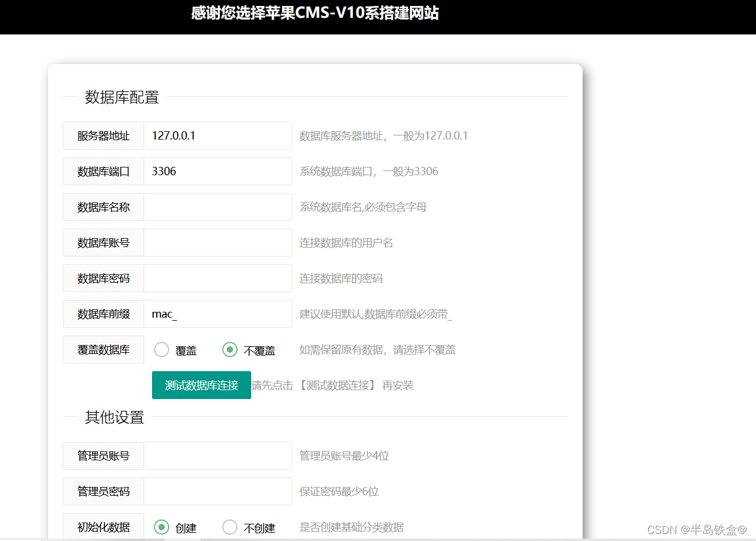The width and height of the screenshot is (756, 541).
Task: Click hint text 管理员账号最少4位
Action: (x=344, y=456)
